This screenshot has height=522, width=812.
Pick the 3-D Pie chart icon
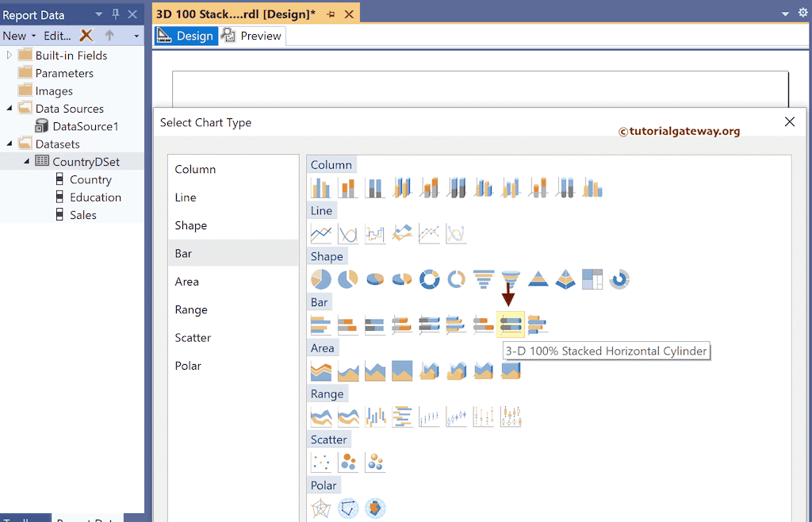point(375,279)
